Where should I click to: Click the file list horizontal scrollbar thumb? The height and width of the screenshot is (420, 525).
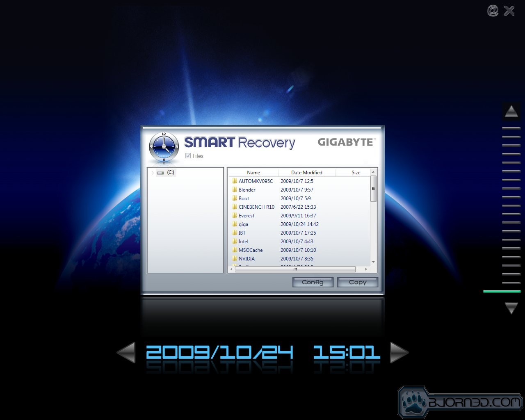pyautogui.click(x=295, y=269)
